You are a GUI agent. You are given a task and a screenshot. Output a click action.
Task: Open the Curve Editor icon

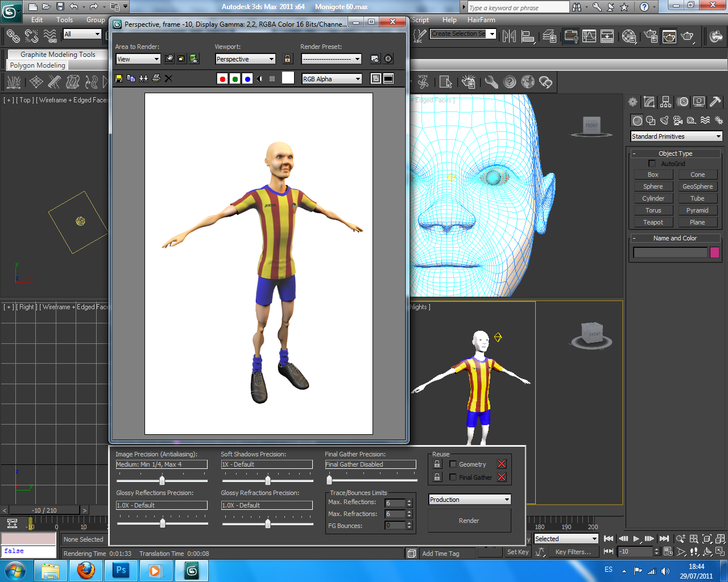(x=589, y=36)
